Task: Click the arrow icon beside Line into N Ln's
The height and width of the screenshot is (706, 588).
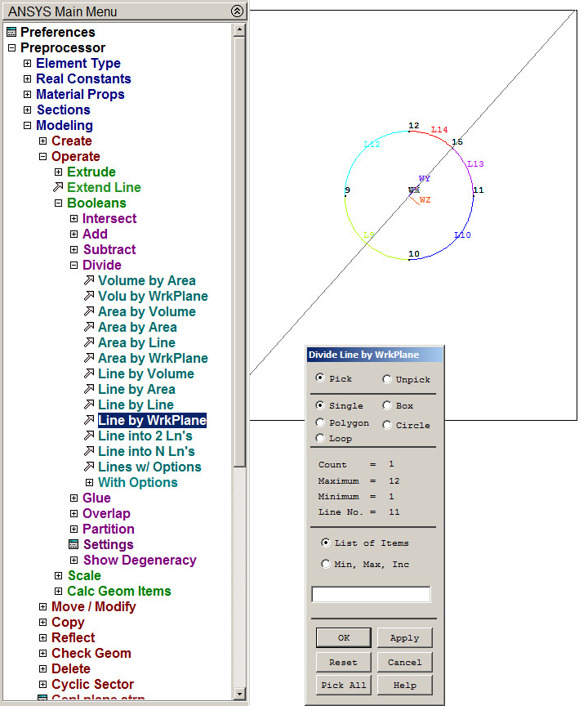Action: (89, 451)
